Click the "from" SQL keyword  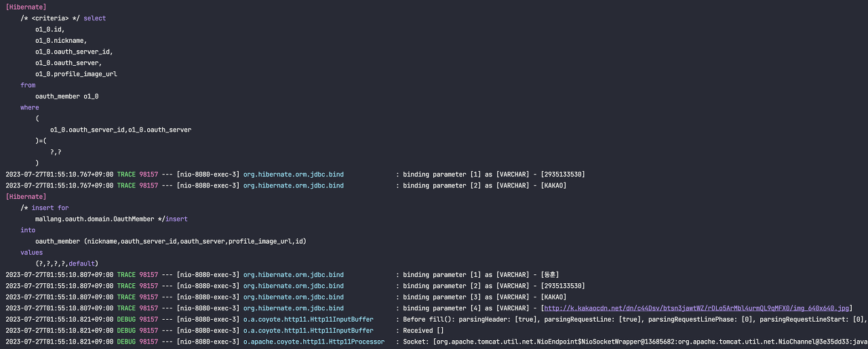coord(28,85)
